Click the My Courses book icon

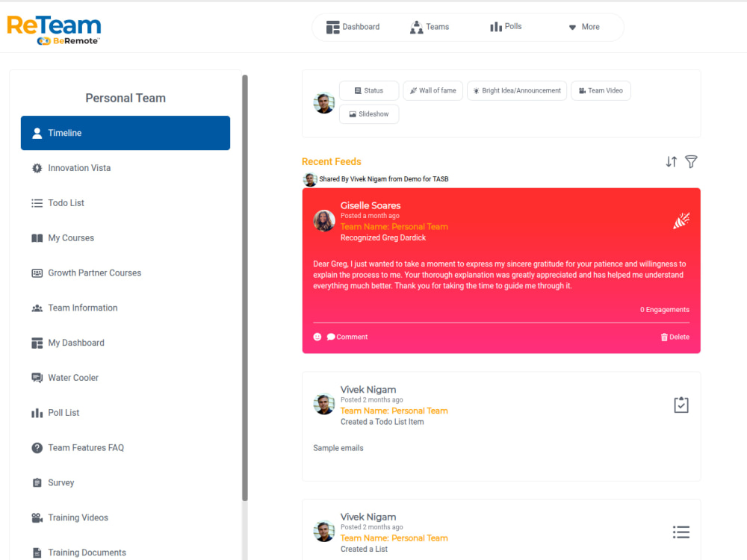(x=37, y=238)
